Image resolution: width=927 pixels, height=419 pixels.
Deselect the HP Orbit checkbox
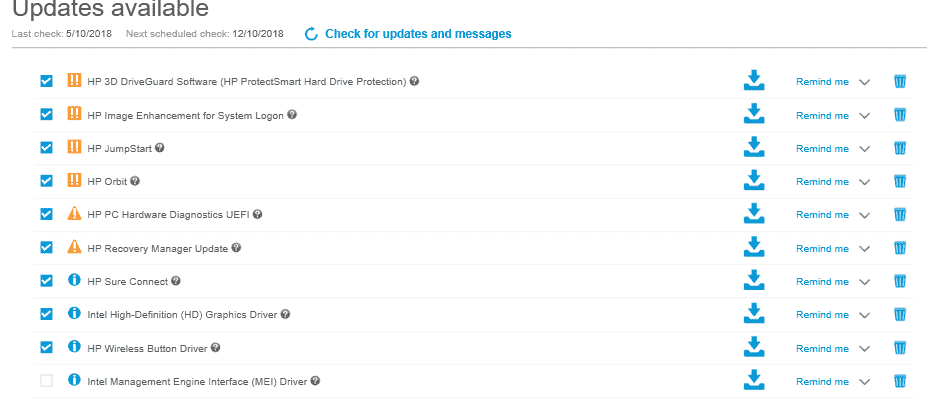(46, 181)
